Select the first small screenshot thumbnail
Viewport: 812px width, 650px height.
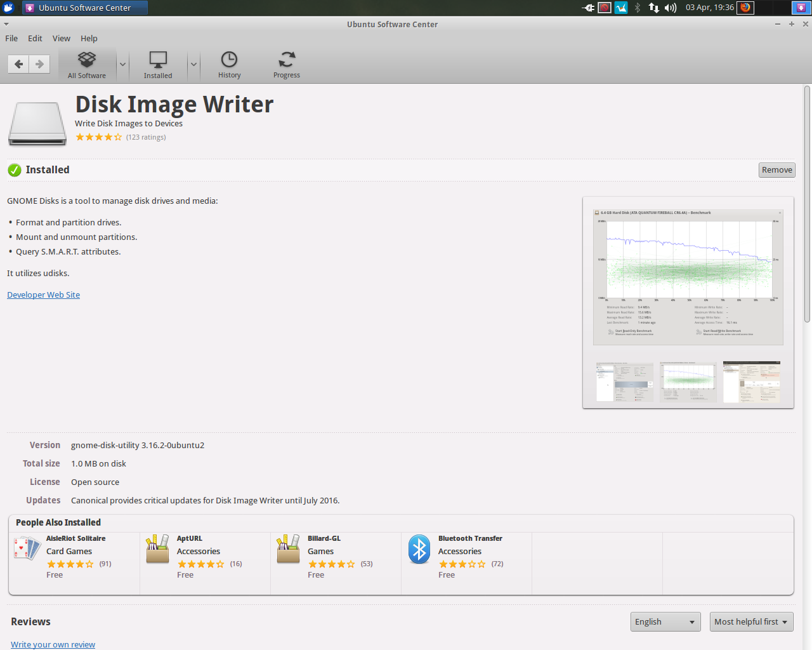tap(625, 381)
